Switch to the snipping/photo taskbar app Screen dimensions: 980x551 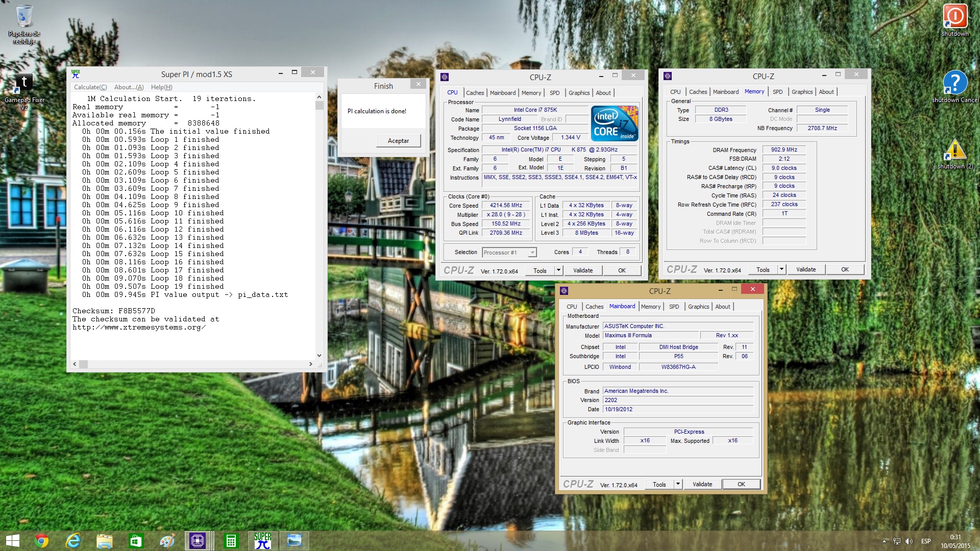click(295, 541)
